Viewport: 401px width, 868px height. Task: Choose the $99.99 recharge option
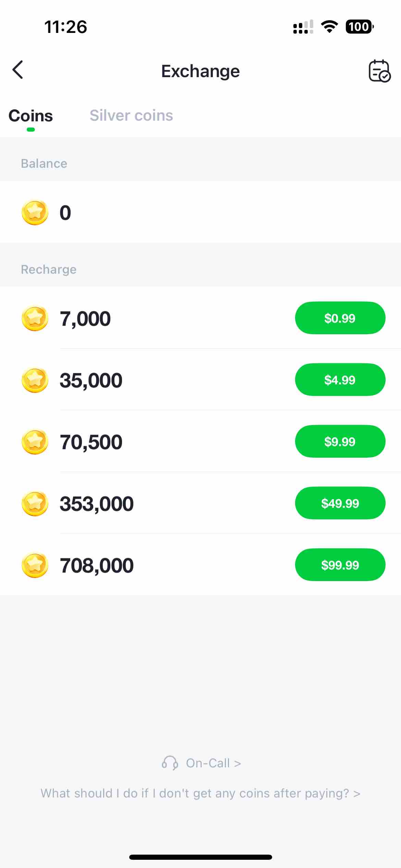coord(340,565)
